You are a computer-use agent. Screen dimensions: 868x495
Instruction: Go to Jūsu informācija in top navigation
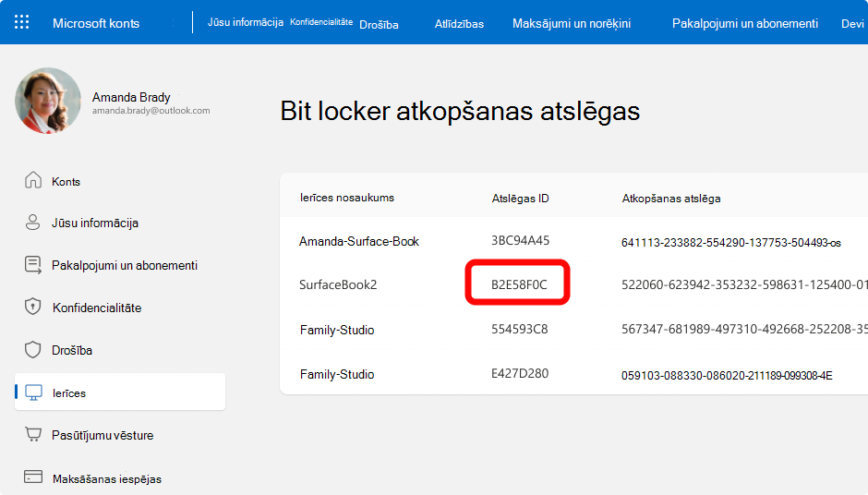pyautogui.click(x=246, y=22)
